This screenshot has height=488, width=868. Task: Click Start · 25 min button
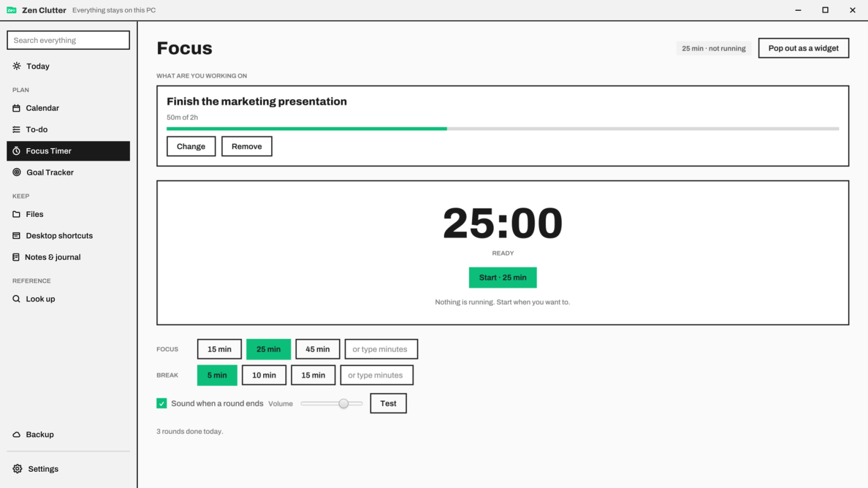503,278
